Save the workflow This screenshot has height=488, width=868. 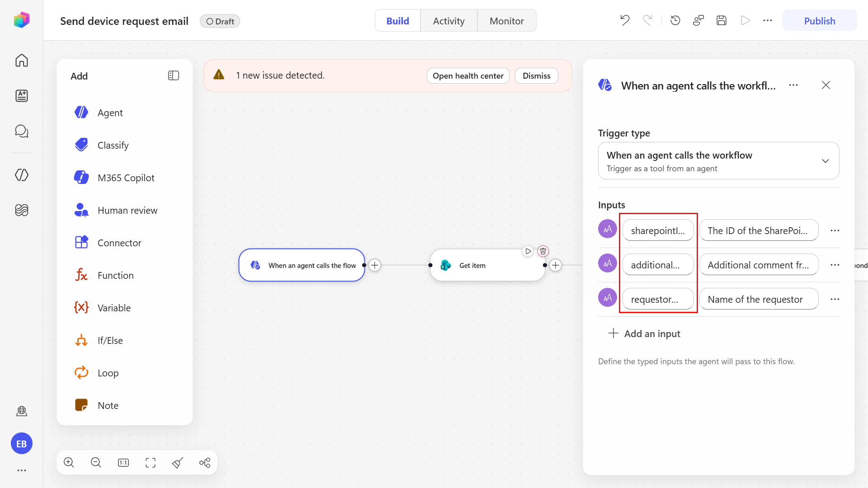click(722, 20)
